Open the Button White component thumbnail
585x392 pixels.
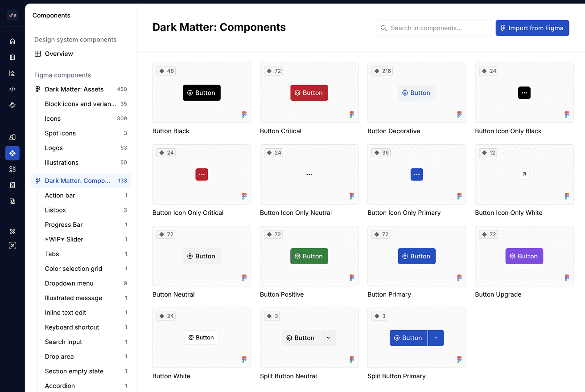click(x=202, y=338)
